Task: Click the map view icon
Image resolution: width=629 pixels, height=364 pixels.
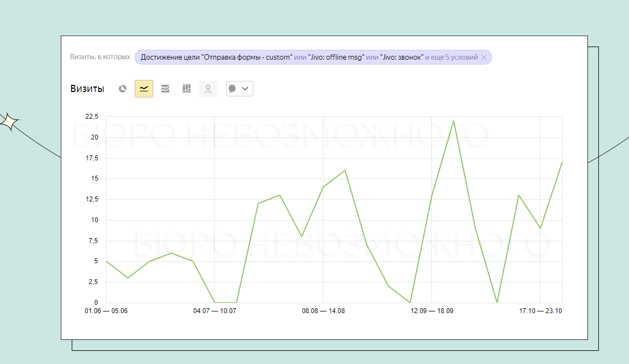Action: [x=208, y=89]
